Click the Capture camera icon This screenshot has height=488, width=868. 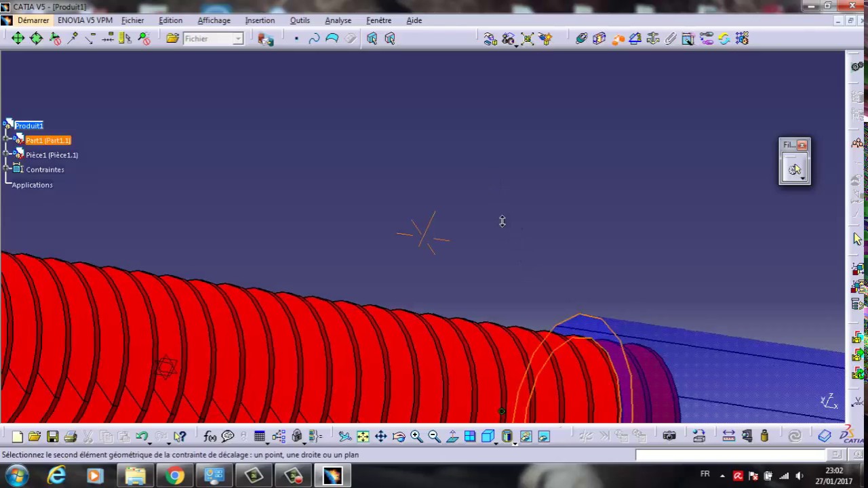point(669,436)
